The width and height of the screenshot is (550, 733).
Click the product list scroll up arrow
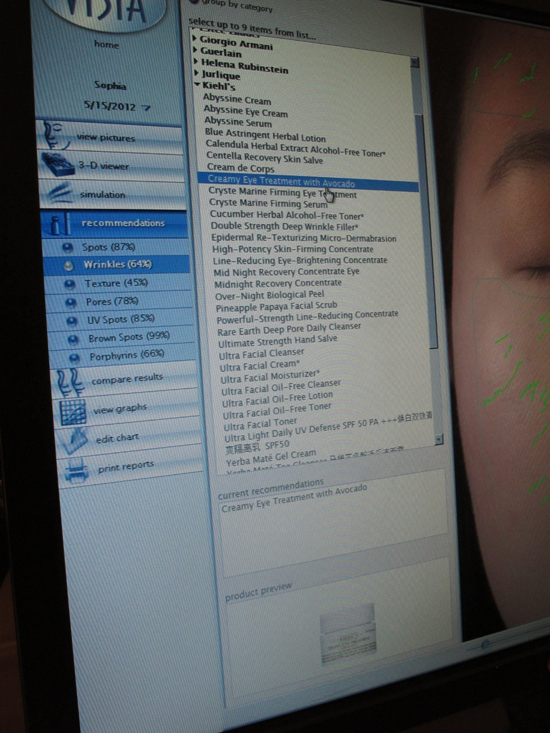[x=414, y=62]
